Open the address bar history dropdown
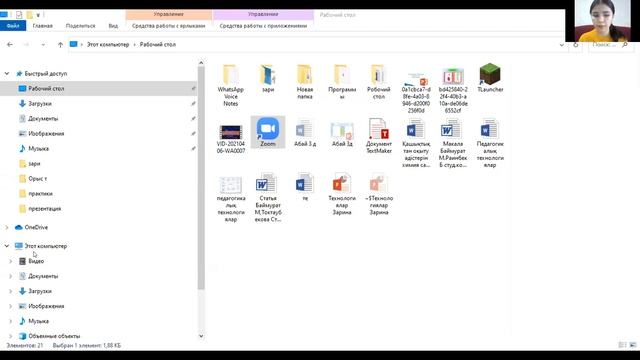Image resolution: width=640 pixels, height=360 pixels. click(562, 44)
